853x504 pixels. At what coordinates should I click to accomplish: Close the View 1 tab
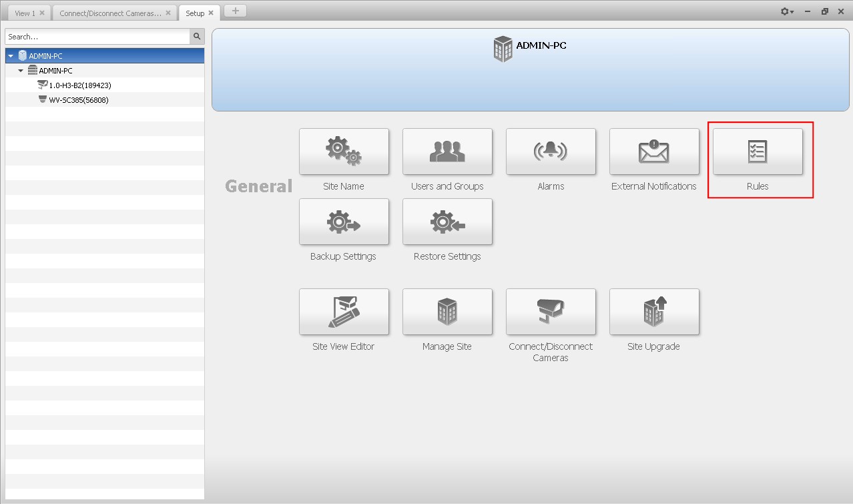[42, 13]
